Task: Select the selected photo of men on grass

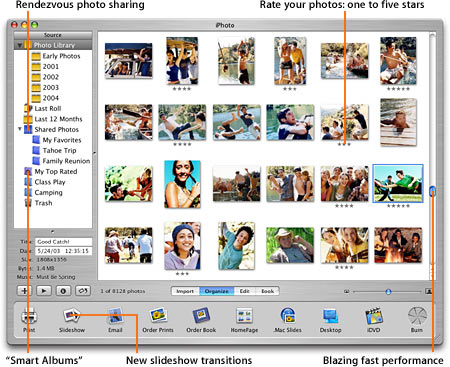Action: [398, 183]
